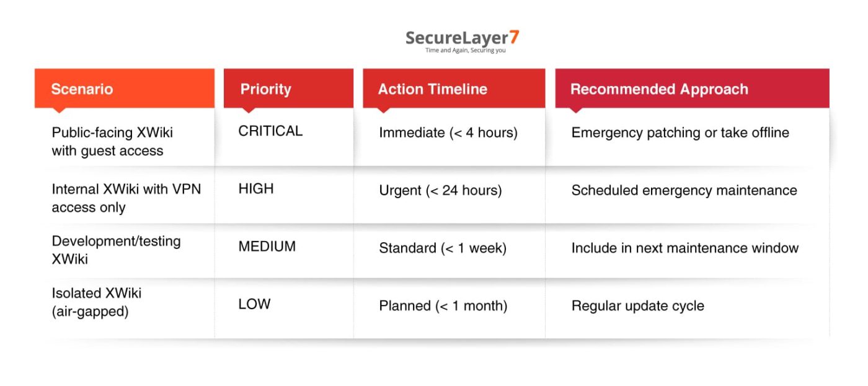
Task: Select the "Public-facing XWiki with guest access" cell
Action: [112, 141]
